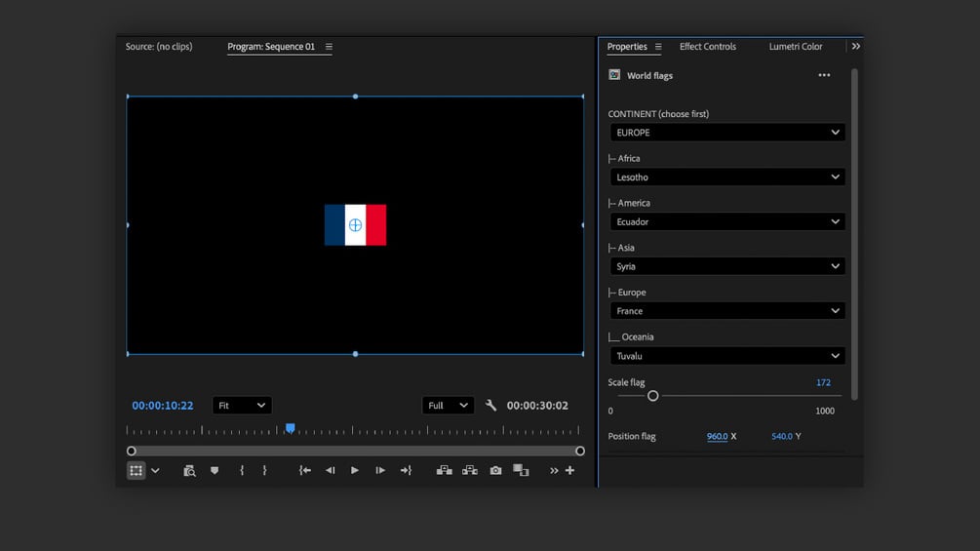Screen dimensions: 980x551
Task: Click the World flags title
Action: [x=650, y=76]
